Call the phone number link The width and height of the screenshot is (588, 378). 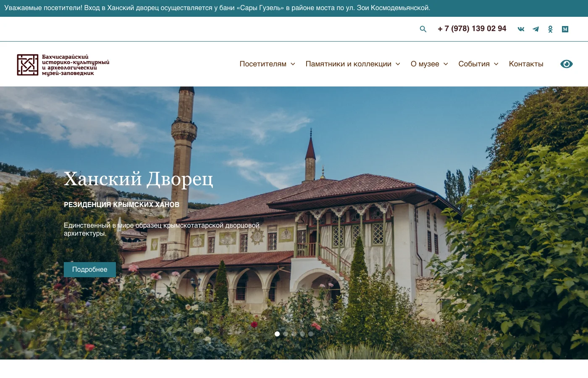coord(472,29)
